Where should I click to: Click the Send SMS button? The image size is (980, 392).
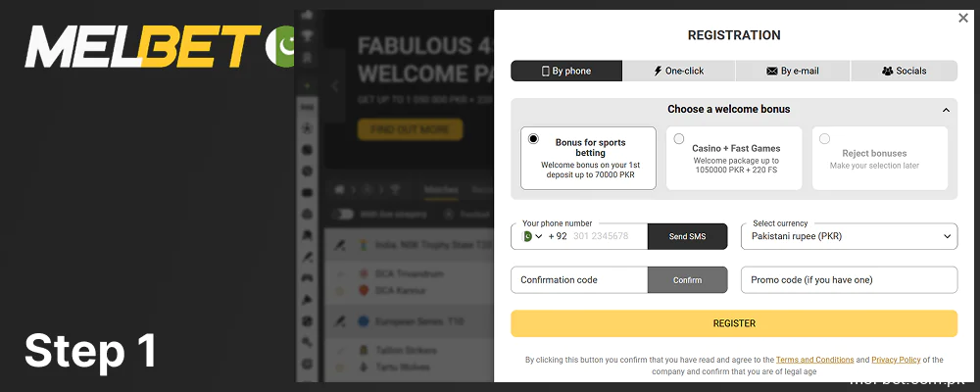(688, 236)
